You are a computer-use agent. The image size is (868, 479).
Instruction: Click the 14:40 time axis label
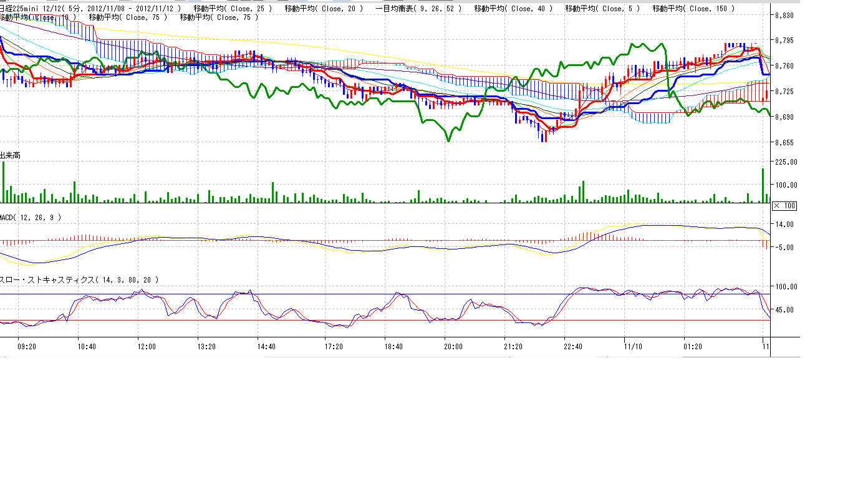[x=266, y=346]
